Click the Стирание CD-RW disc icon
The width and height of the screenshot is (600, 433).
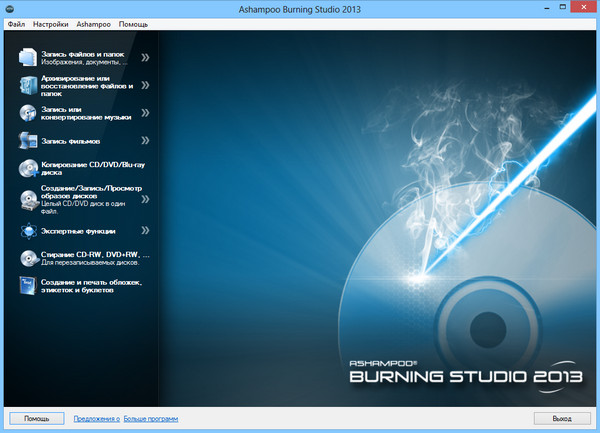[x=28, y=259]
